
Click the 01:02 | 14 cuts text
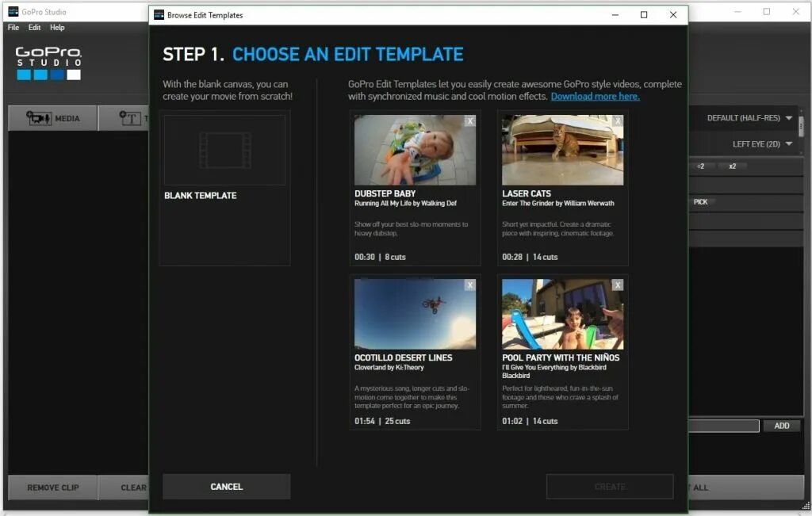530,422
